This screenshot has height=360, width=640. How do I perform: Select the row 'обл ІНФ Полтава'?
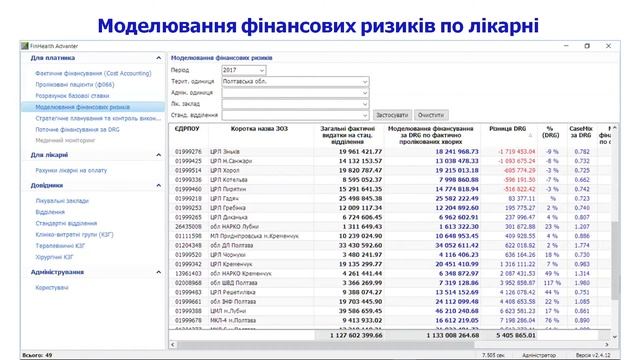point(390,302)
